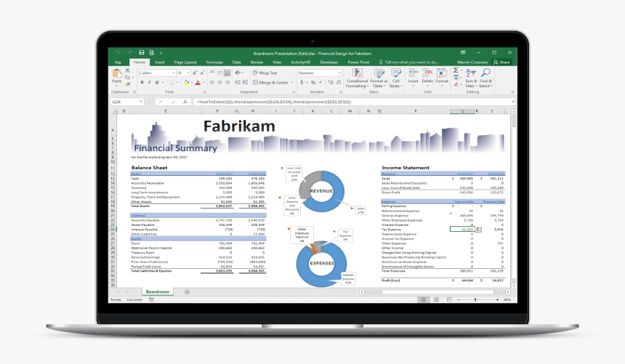Decrease the font size
The height and width of the screenshot is (364, 625).
click(202, 73)
